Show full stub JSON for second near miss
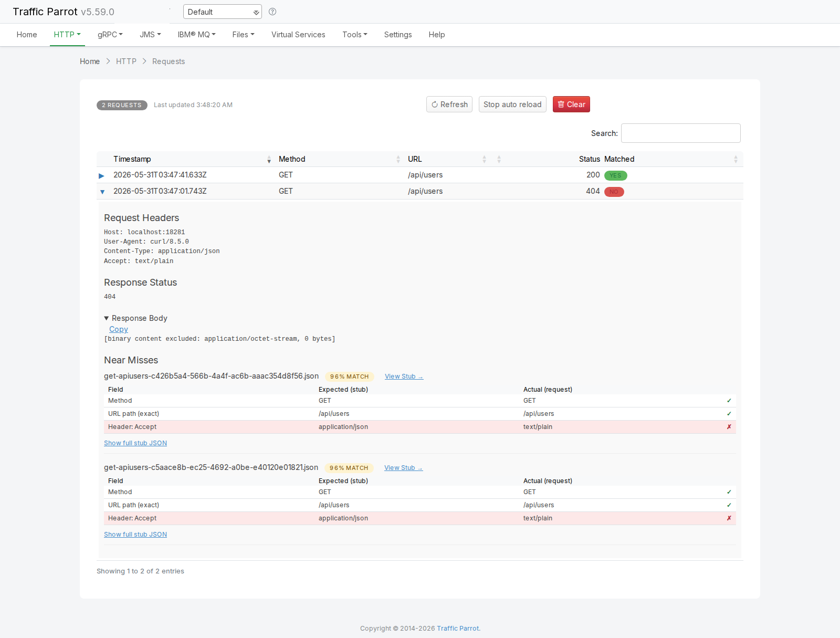The height and width of the screenshot is (638, 840). [x=135, y=535]
